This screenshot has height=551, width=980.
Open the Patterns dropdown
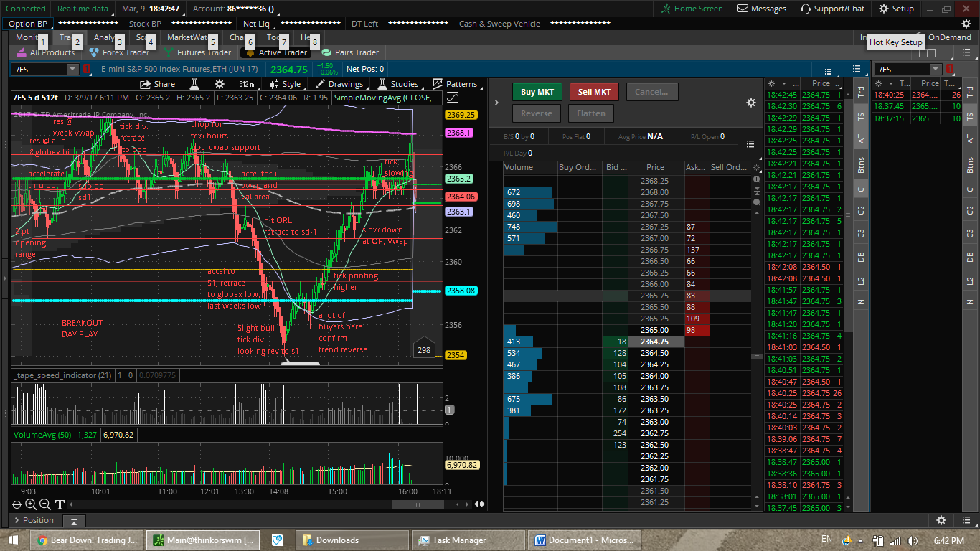(x=456, y=84)
